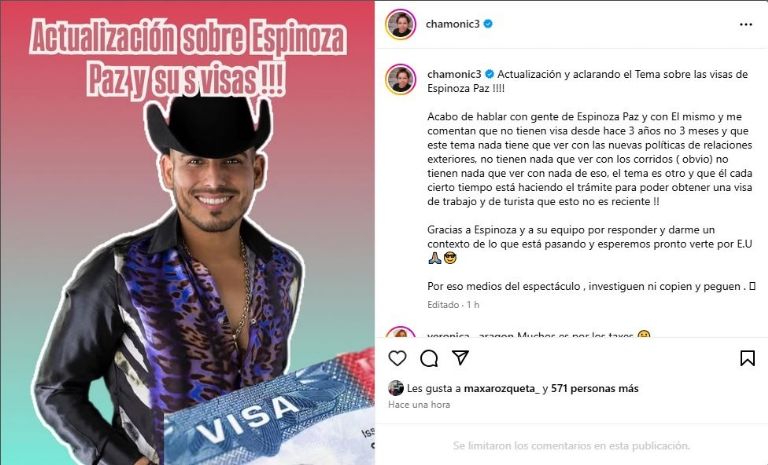Click the post image of Espinoza Paz
768x465 pixels.
pyautogui.click(x=188, y=233)
